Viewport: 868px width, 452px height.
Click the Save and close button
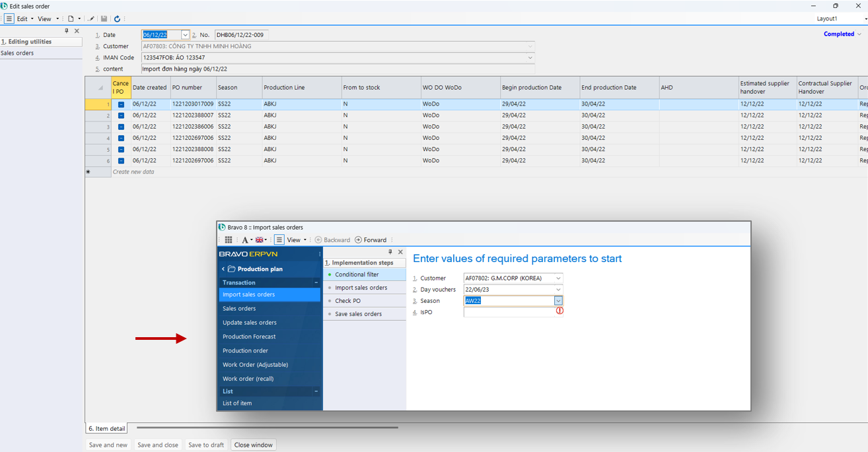[158, 445]
